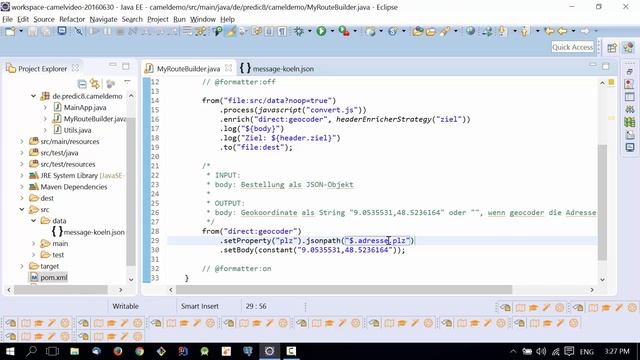Open Project Explorer View Menu arrow
This screenshot has width=640, height=360.
tap(127, 82)
